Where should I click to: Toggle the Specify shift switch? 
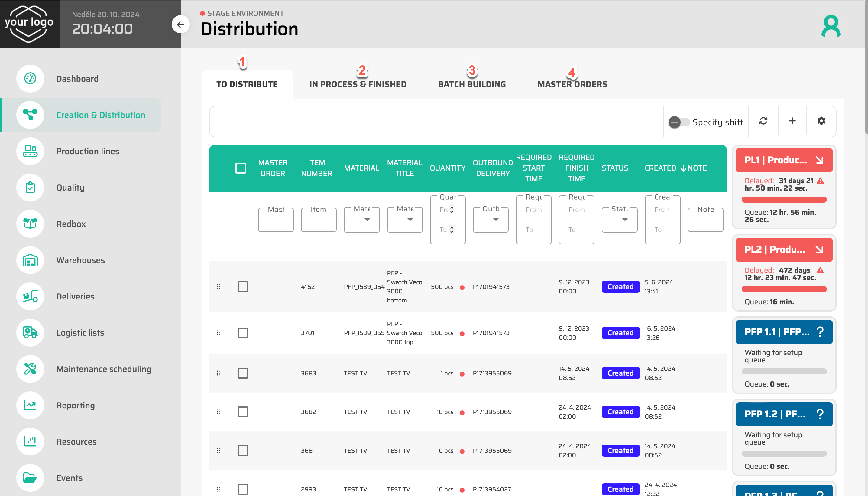[x=678, y=122]
